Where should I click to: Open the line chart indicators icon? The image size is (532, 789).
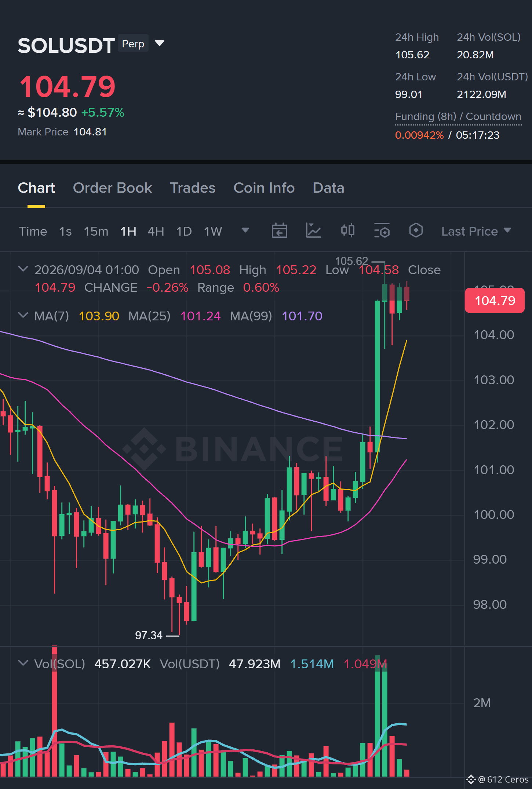point(313,231)
